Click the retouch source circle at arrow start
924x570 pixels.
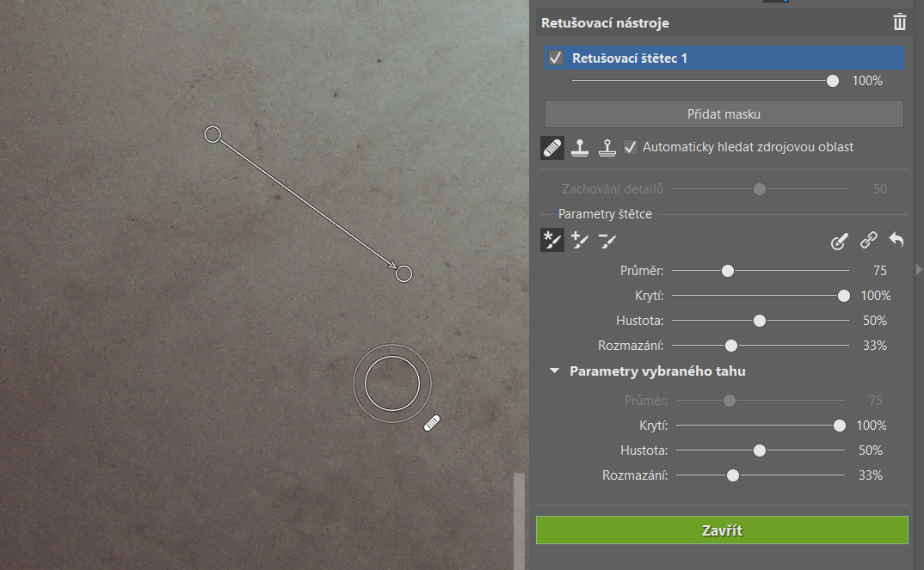click(213, 134)
